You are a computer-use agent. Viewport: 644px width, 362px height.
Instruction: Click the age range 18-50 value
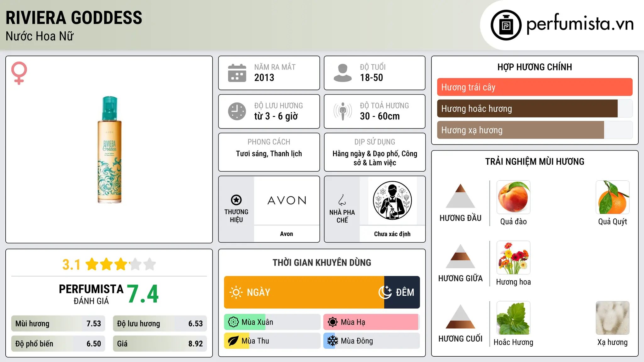pyautogui.click(x=371, y=78)
